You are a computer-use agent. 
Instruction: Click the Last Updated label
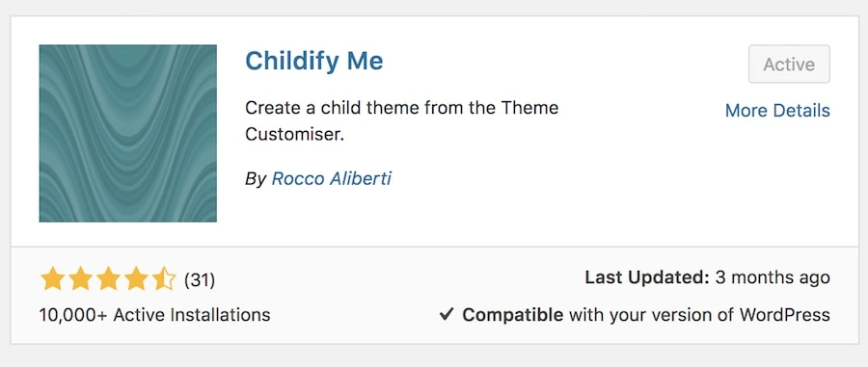(647, 276)
